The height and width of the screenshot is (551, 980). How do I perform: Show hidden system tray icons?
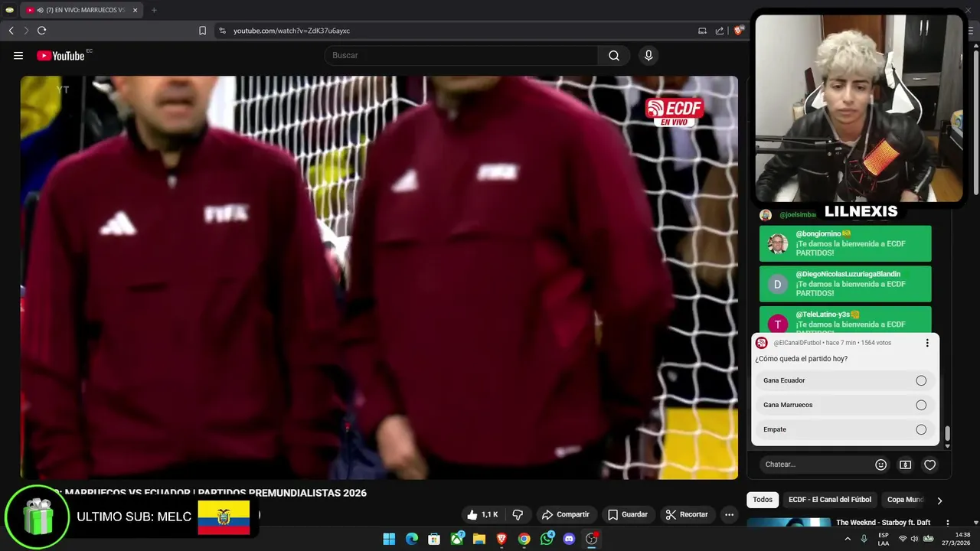pyautogui.click(x=847, y=539)
